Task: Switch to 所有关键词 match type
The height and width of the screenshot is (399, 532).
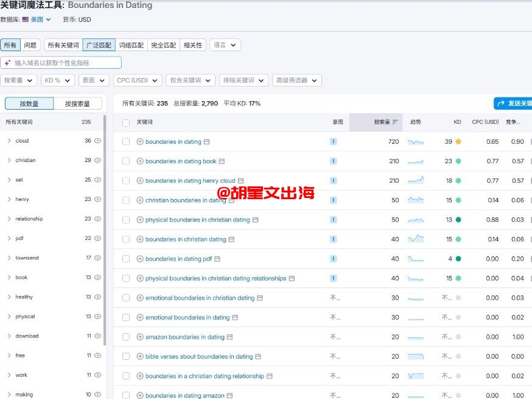Action: [x=63, y=45]
